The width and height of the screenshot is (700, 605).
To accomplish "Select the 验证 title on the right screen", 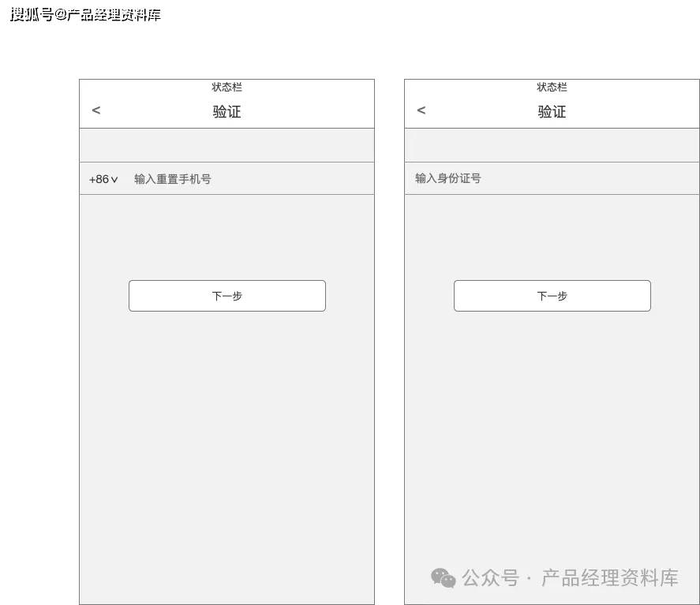I will click(x=552, y=111).
